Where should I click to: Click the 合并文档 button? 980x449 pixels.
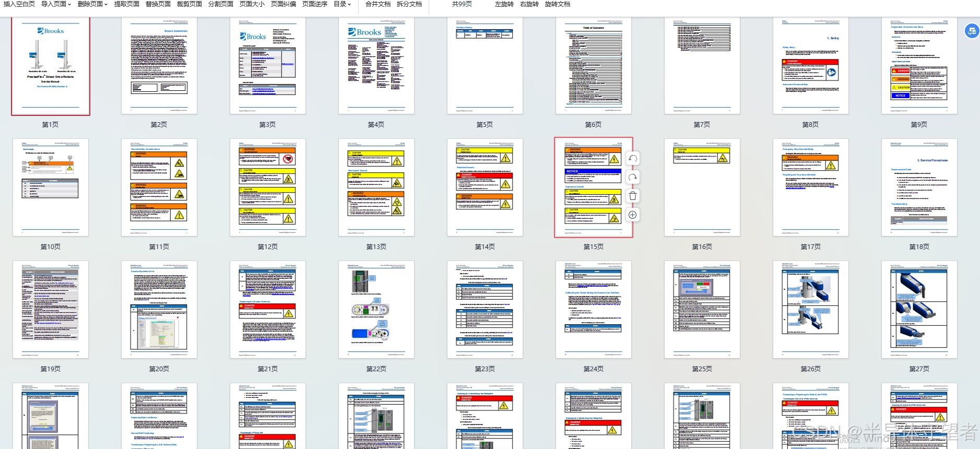(x=378, y=4)
